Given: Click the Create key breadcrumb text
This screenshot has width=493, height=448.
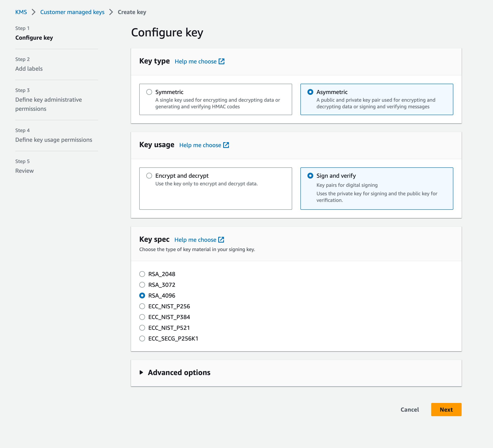Looking at the screenshot, I should click(x=132, y=12).
